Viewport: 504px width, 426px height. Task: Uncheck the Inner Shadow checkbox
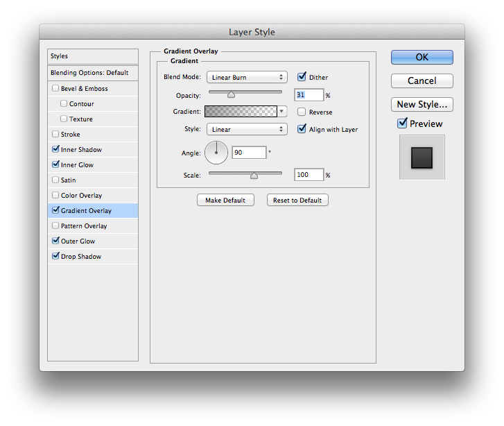[55, 149]
